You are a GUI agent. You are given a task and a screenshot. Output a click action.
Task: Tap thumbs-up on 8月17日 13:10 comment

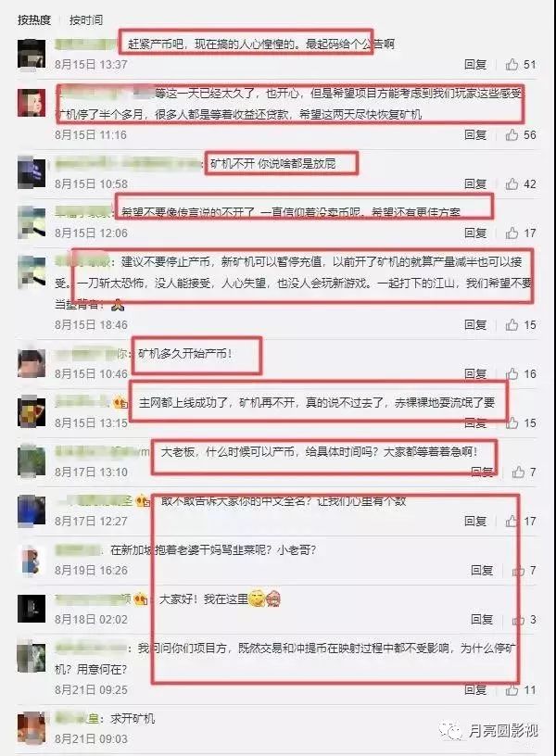pos(518,472)
